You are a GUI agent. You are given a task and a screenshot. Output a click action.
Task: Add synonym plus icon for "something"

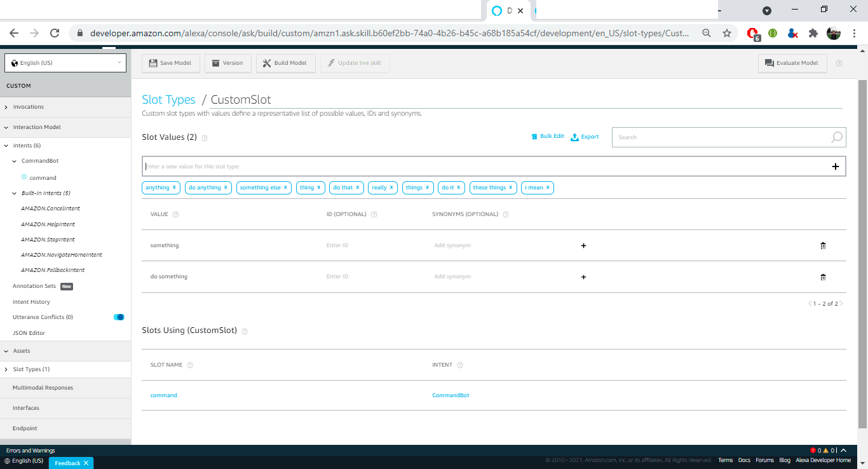(x=583, y=245)
